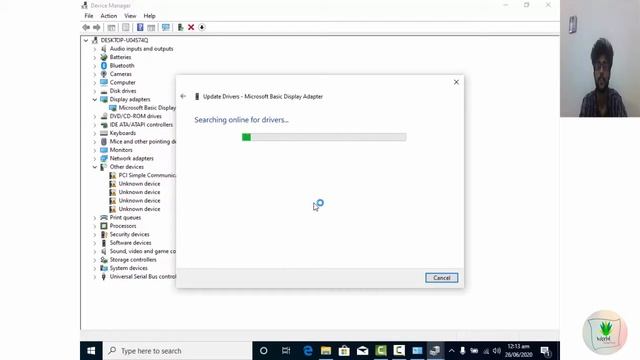Select Monitors category

point(121,150)
